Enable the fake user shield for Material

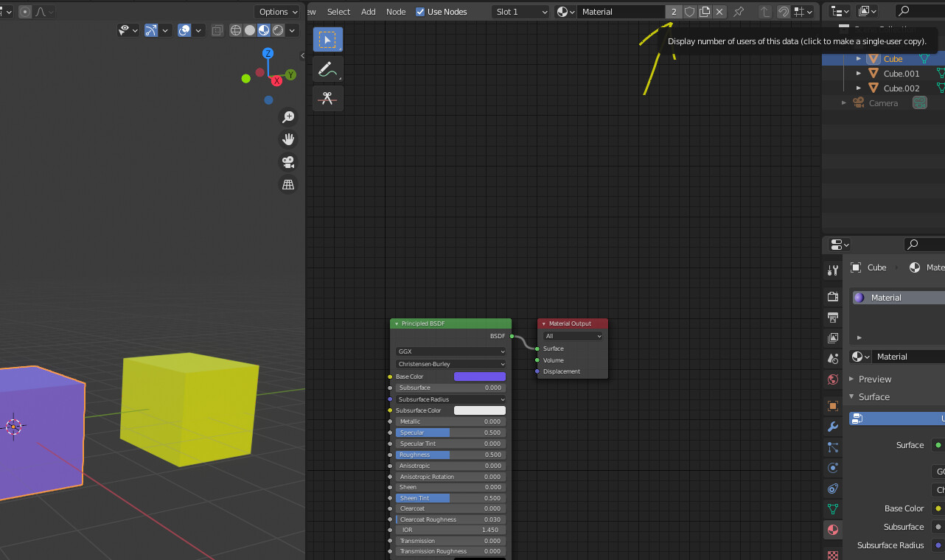click(x=688, y=12)
